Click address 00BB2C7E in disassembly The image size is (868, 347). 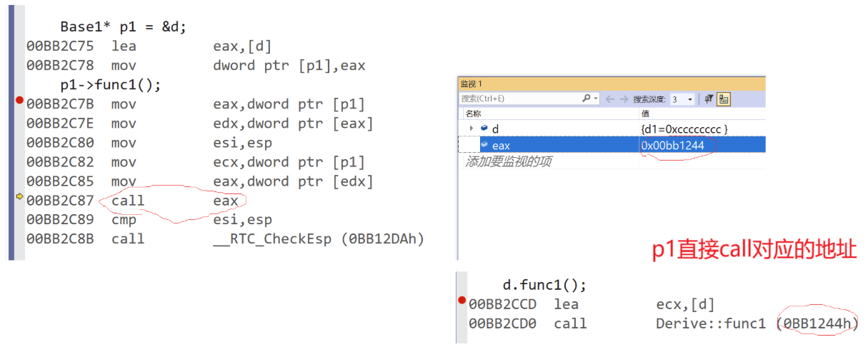(60, 124)
